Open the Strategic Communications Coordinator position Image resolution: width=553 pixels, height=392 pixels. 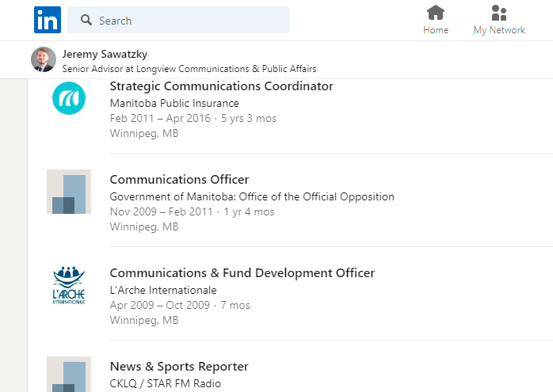pos(222,86)
